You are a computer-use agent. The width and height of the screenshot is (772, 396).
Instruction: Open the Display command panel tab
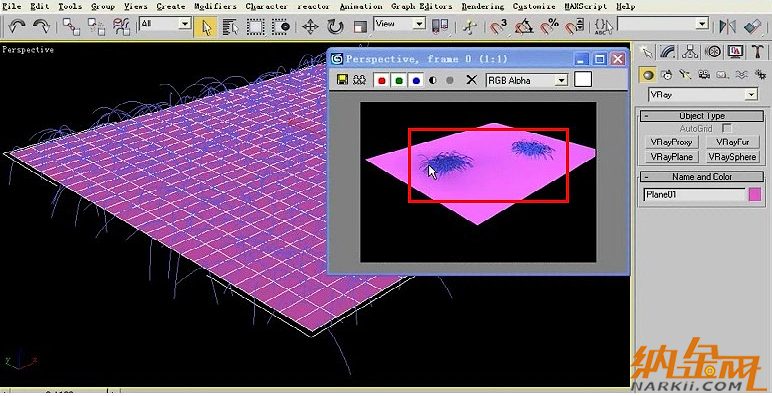coord(736,52)
